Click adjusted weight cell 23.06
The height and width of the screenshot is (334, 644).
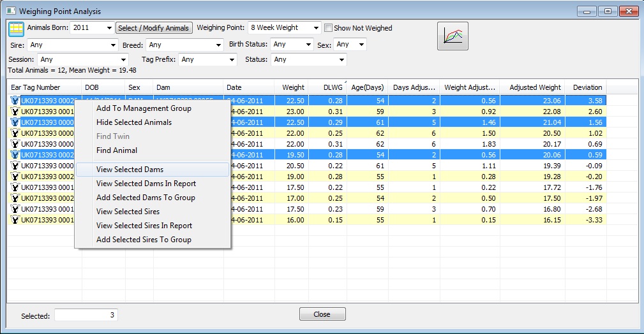coord(533,101)
